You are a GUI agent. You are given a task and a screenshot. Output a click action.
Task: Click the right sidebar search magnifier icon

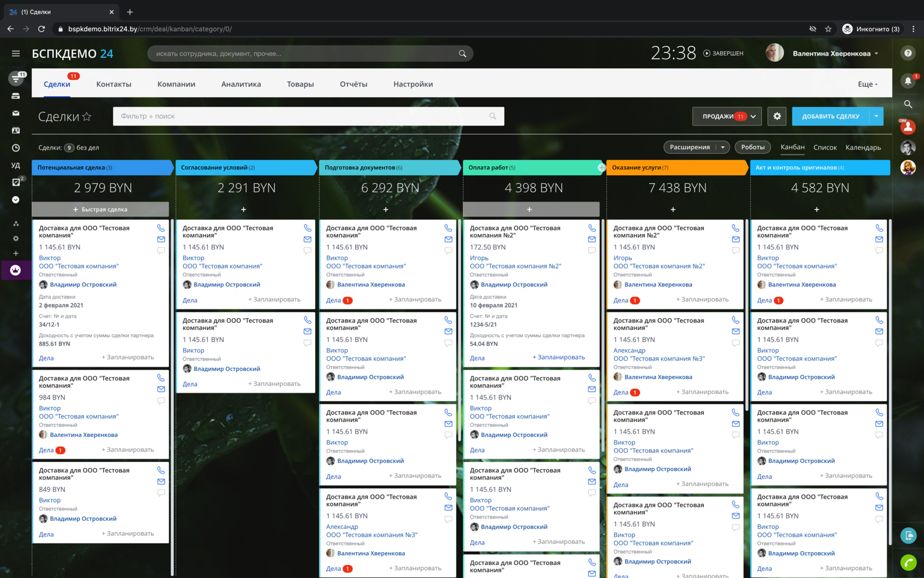[x=908, y=104]
